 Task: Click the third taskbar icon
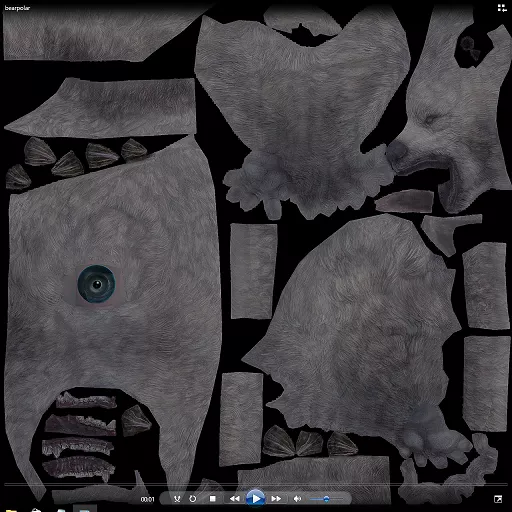[x=61, y=510]
